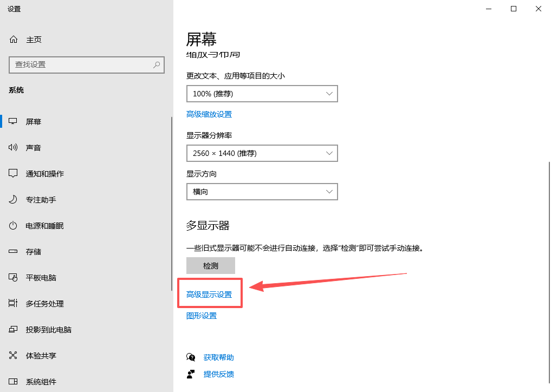Select 体验共享 in the sidebar

coord(41,356)
